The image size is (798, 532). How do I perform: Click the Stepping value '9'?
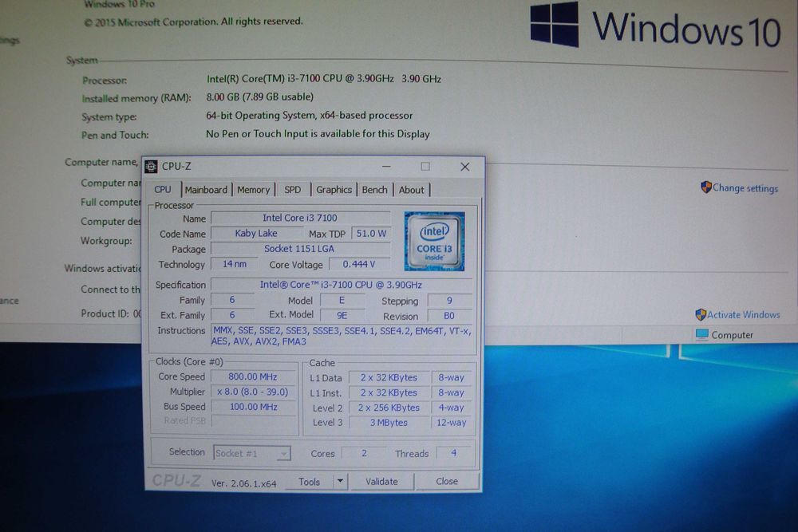pyautogui.click(x=449, y=301)
